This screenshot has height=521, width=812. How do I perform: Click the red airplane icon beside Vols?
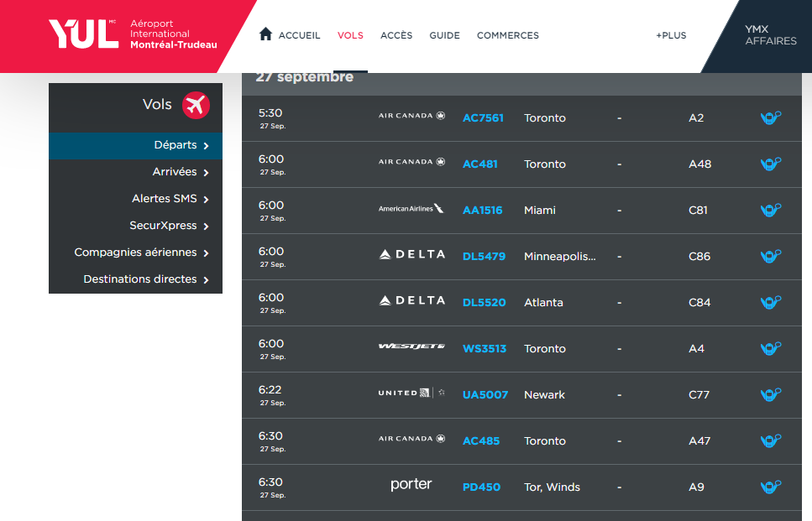(x=196, y=105)
